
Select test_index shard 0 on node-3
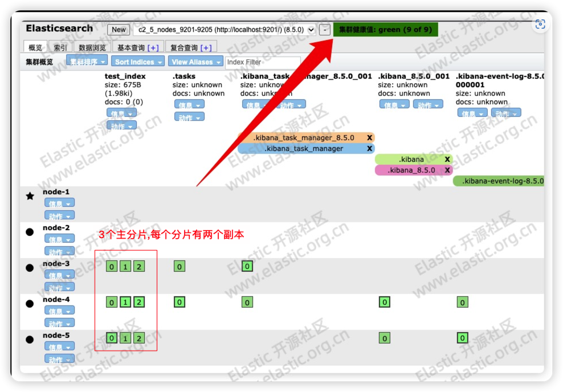pyautogui.click(x=112, y=266)
